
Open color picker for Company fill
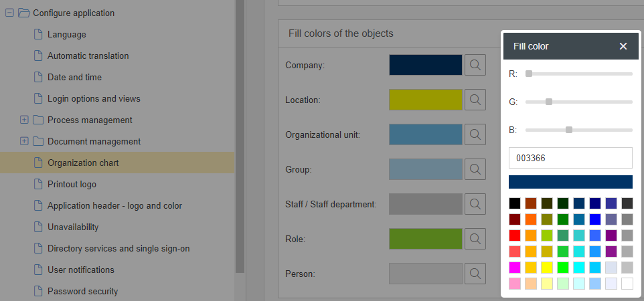[475, 65]
